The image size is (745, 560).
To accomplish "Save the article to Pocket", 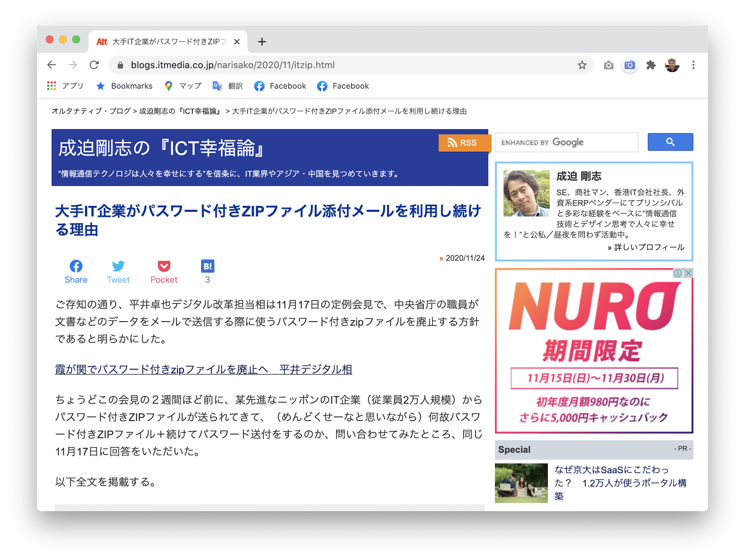I will [x=164, y=267].
